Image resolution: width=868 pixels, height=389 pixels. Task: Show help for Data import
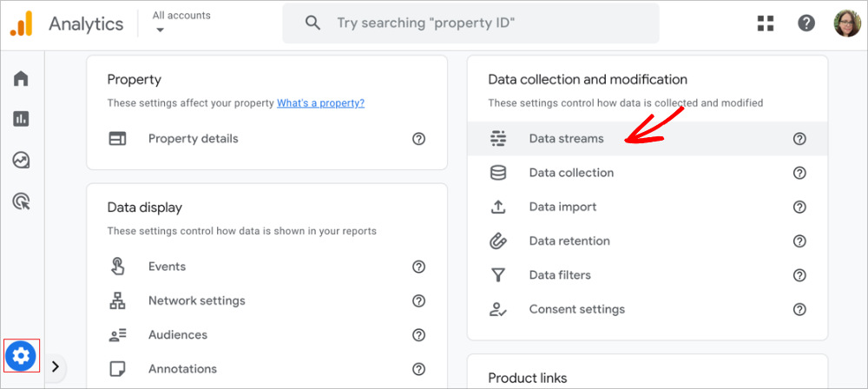799,208
